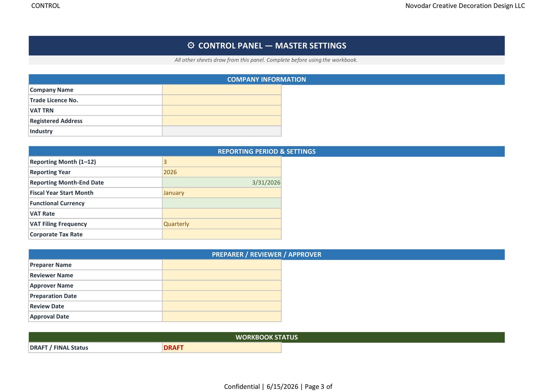555x392 pixels.
Task: Click the Reviewer Name label
Action: (51, 276)
